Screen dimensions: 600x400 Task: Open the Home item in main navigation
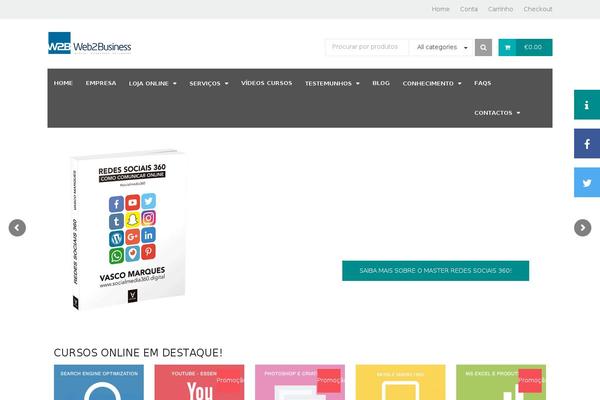tap(63, 83)
